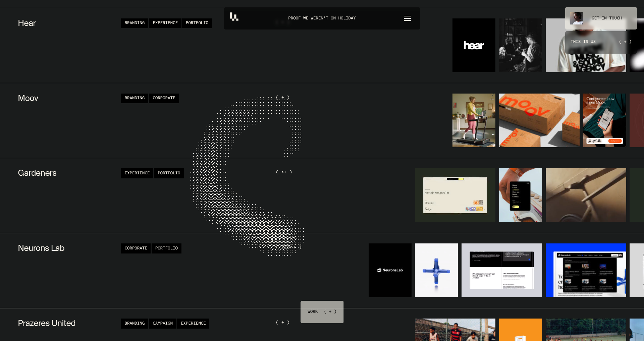
Task: Open the Prazeres United project title
Action: click(47, 323)
